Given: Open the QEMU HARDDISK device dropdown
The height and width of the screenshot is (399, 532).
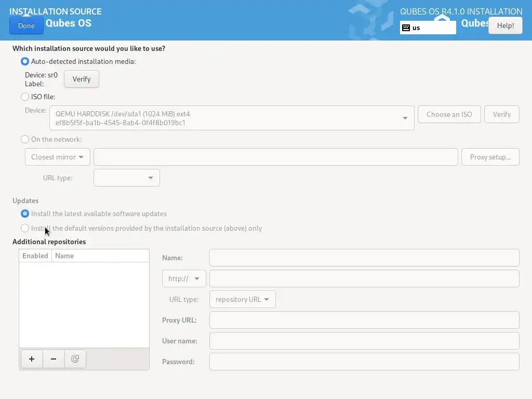Looking at the screenshot, I should pyautogui.click(x=232, y=118).
